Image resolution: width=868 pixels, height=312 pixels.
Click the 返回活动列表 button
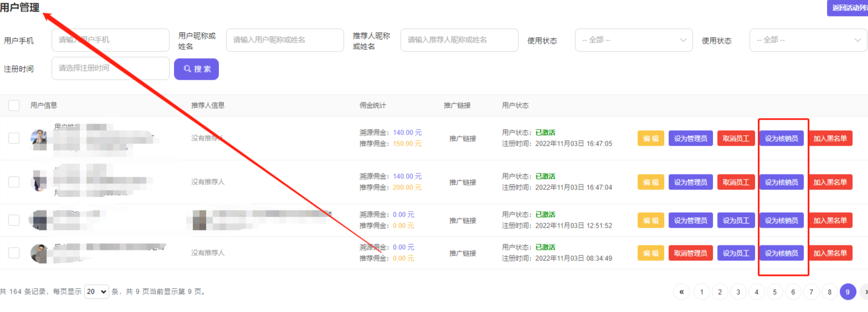tap(847, 8)
